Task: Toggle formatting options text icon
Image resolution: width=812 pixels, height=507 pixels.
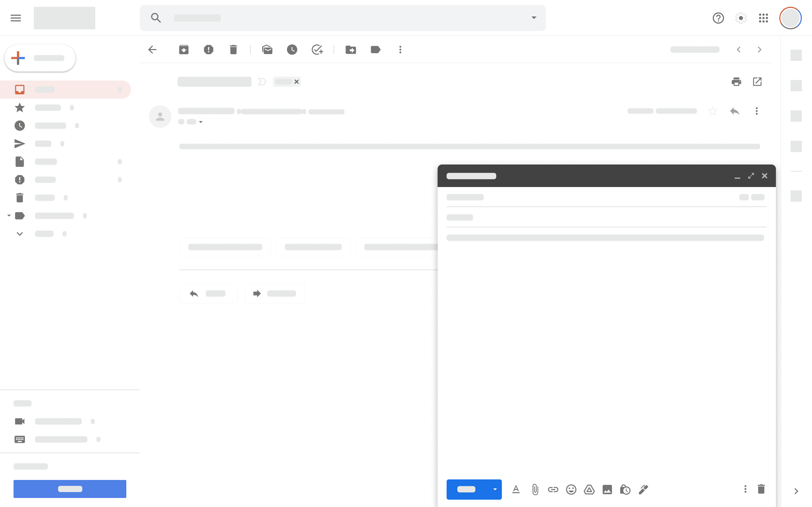Action: pyautogui.click(x=516, y=490)
